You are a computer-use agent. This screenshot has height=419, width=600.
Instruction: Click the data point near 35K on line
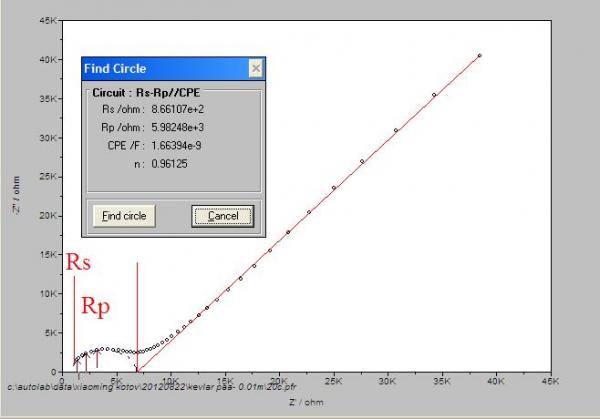click(434, 95)
